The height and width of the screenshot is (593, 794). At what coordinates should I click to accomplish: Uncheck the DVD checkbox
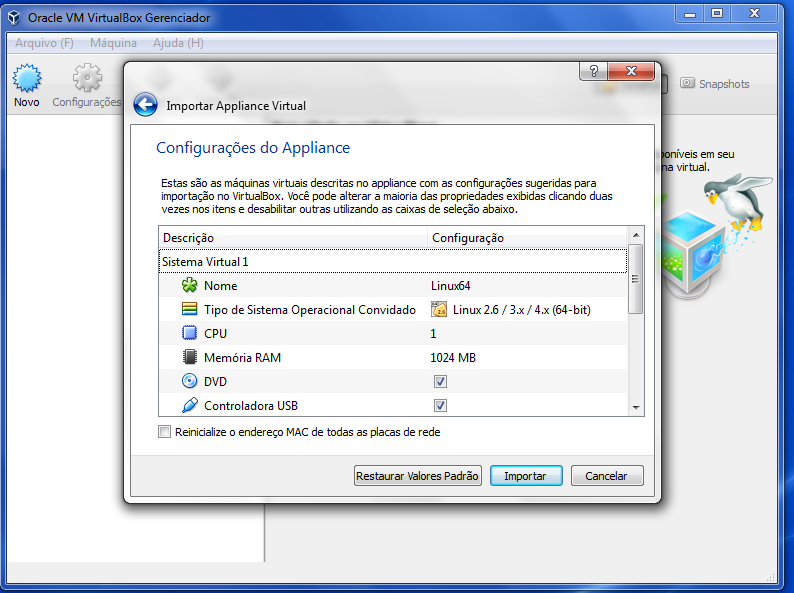(440, 382)
